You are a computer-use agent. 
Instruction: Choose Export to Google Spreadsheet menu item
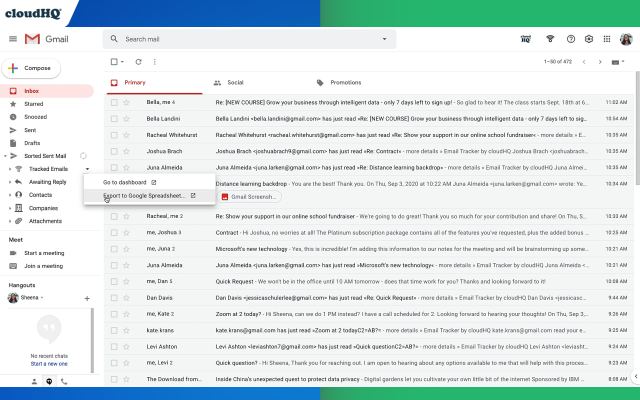tap(145, 196)
